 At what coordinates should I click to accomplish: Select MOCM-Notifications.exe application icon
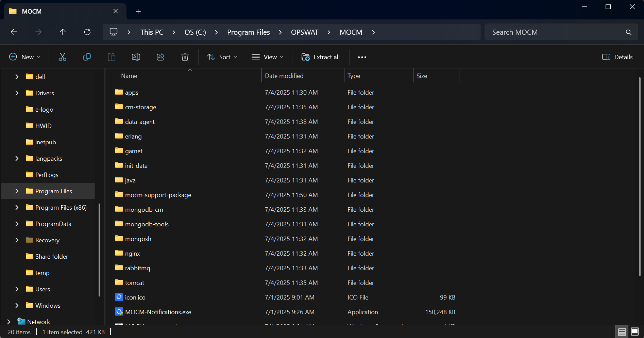[x=119, y=312]
